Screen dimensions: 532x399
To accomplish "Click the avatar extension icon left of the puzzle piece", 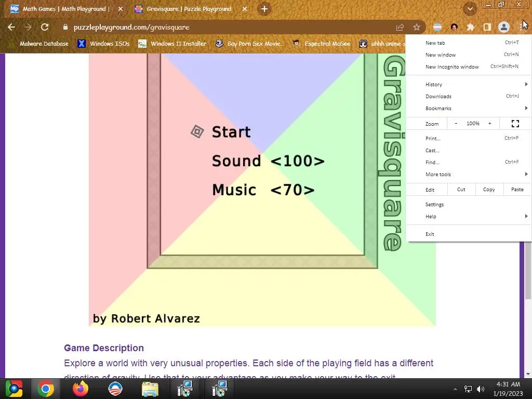I will (x=454, y=27).
